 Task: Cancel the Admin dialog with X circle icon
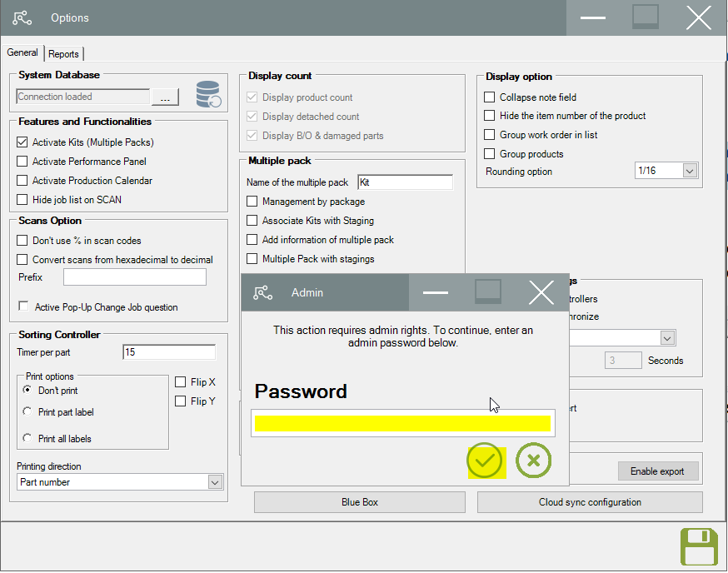(533, 461)
